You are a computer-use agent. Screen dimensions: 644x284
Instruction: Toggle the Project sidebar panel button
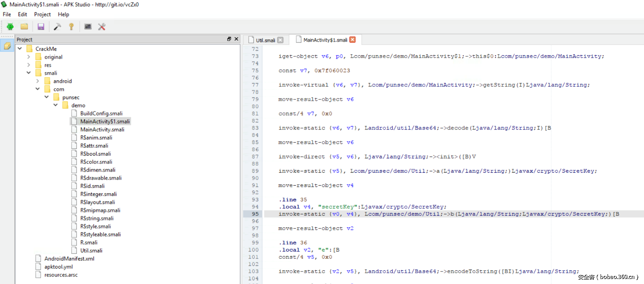[7, 46]
